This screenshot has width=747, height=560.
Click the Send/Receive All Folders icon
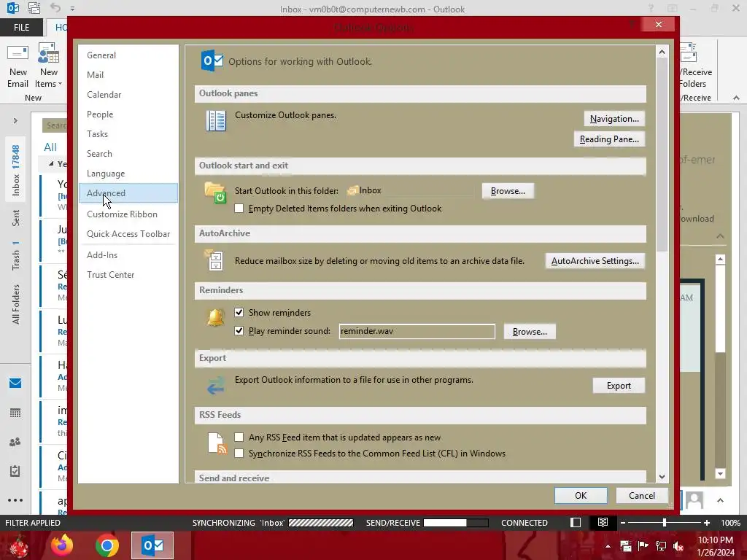coord(689,53)
